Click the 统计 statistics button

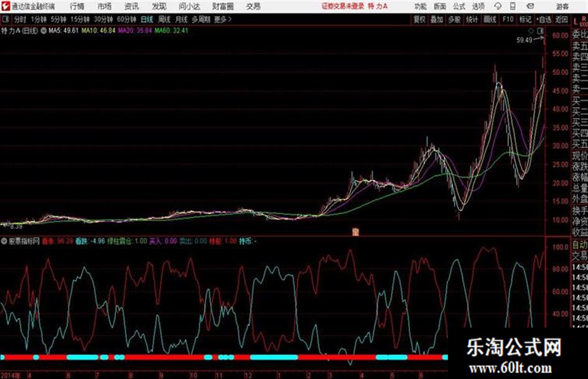coord(472,19)
